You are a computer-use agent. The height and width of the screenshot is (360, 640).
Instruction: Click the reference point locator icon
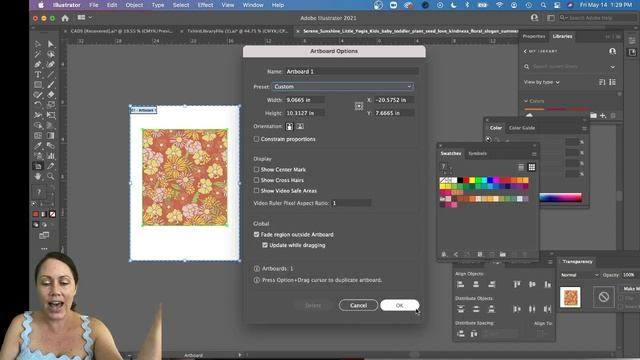coord(359,106)
